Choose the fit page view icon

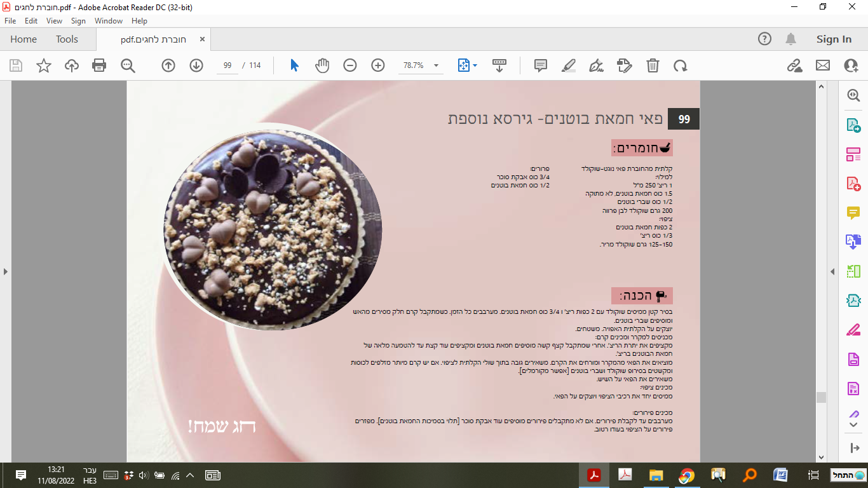[463, 65]
